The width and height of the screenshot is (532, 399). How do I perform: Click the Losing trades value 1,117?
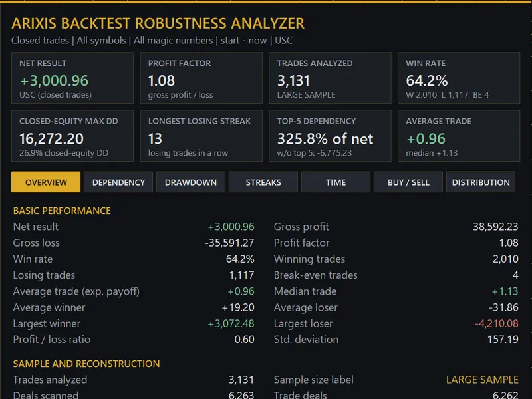tap(241, 275)
